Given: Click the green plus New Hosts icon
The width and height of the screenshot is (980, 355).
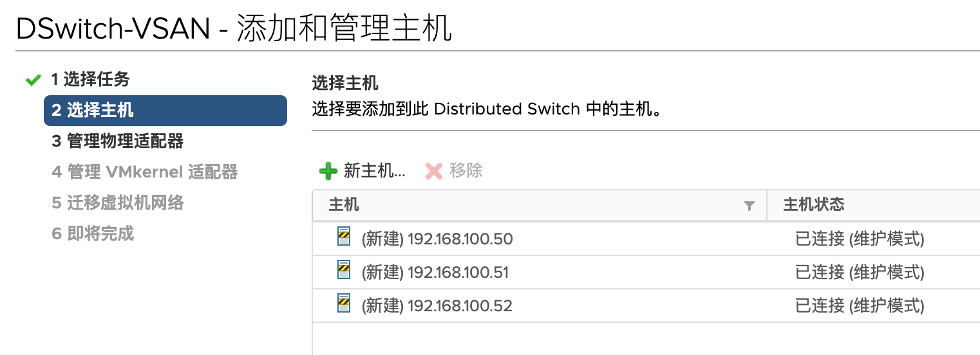Looking at the screenshot, I should 328,171.
